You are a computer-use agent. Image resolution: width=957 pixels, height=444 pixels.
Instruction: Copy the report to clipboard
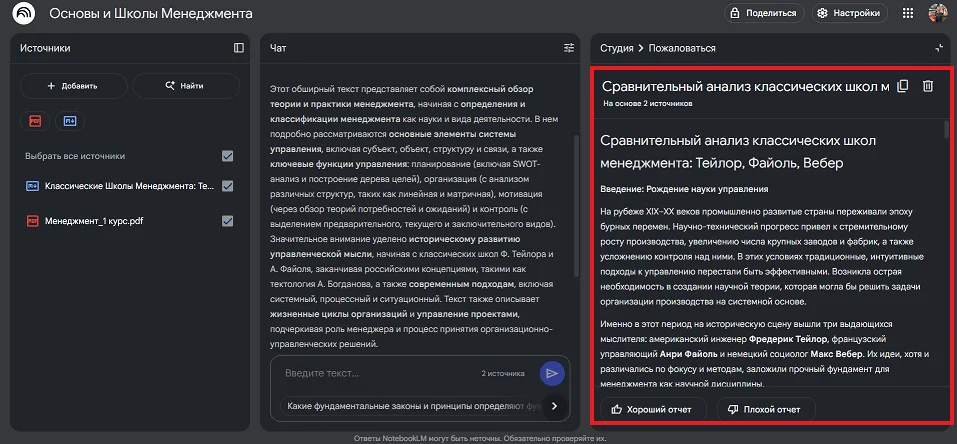click(x=903, y=86)
